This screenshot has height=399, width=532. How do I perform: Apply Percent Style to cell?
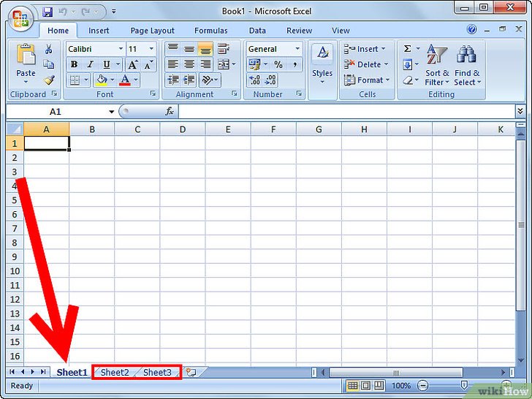(278, 64)
